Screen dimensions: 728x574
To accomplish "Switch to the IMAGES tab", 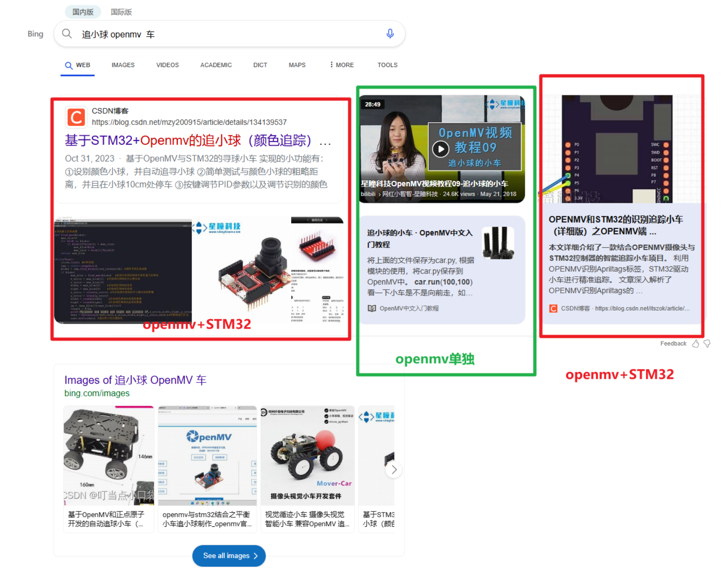I will point(123,65).
